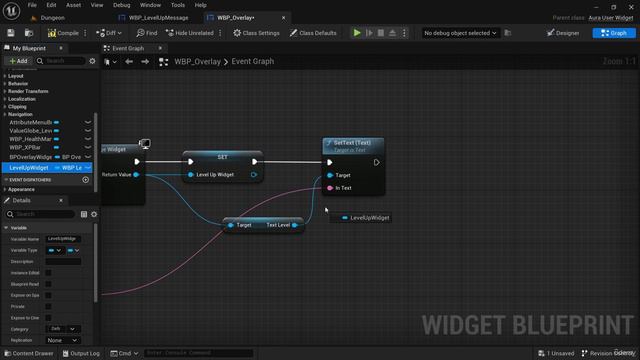This screenshot has width=640, height=360.
Task: Toggle visibility eye for AttributeMenuBtn variable
Action: (x=88, y=122)
